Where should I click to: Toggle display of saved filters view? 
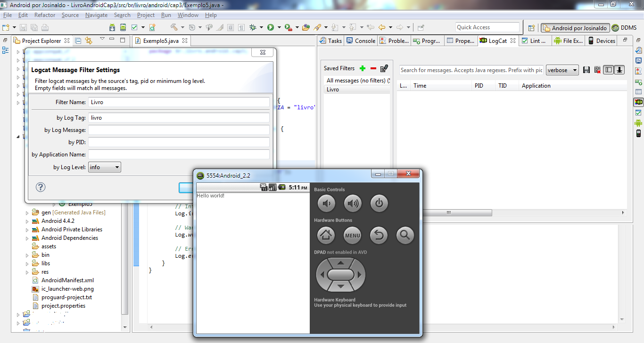point(609,70)
